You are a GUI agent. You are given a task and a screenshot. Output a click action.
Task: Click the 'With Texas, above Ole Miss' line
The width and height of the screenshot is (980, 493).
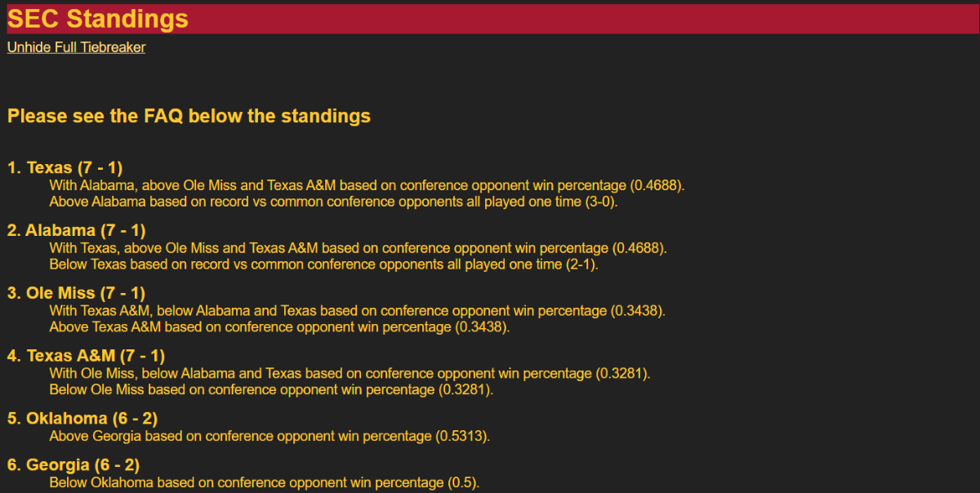358,248
